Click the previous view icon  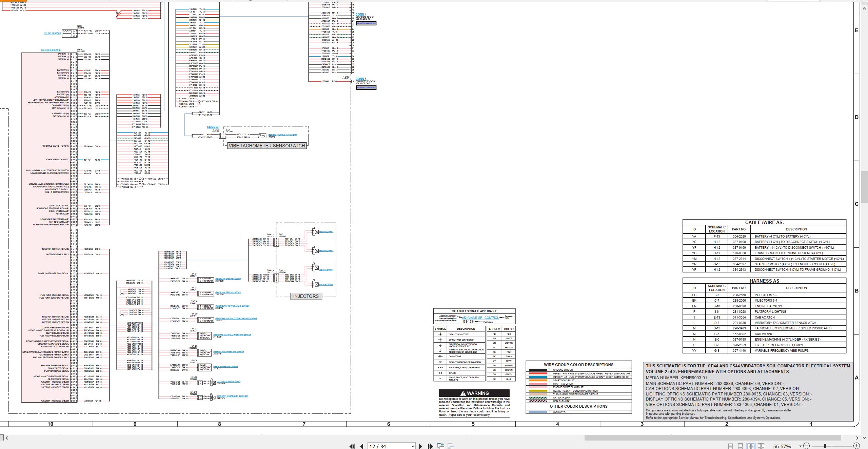tap(441, 446)
